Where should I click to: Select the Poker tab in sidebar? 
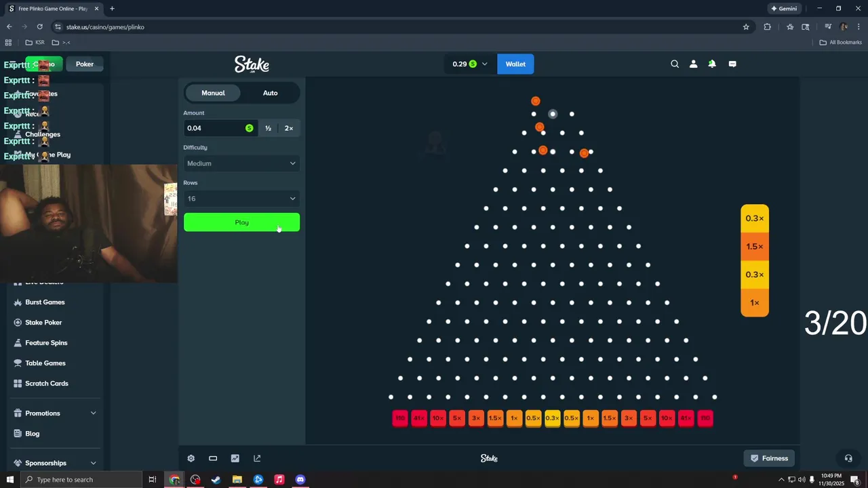click(85, 64)
